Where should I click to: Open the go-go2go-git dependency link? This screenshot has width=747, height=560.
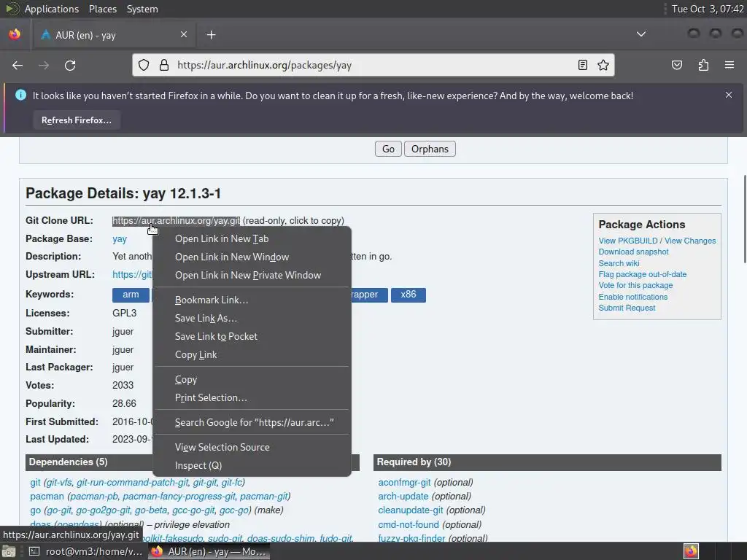pyautogui.click(x=103, y=510)
